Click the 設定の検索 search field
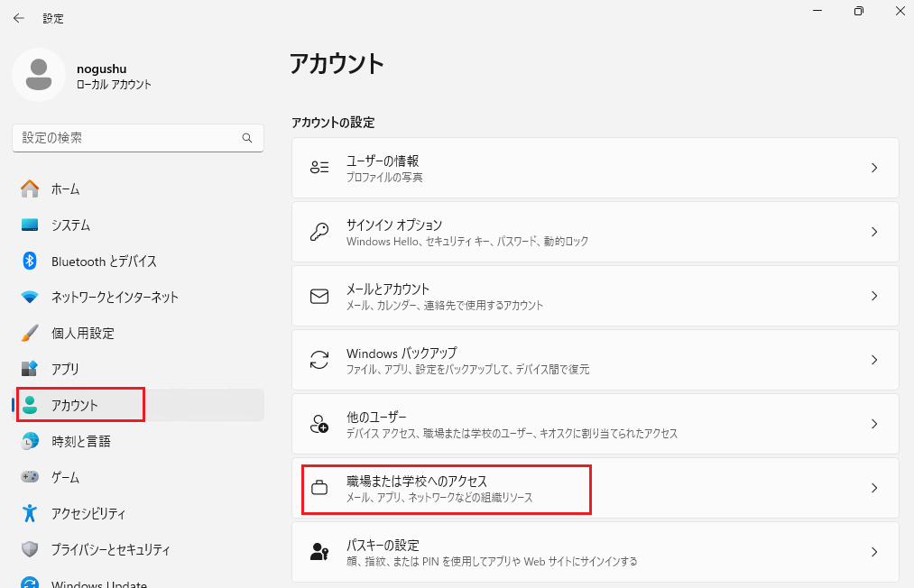Screen dimensions: 914x588 [137, 138]
